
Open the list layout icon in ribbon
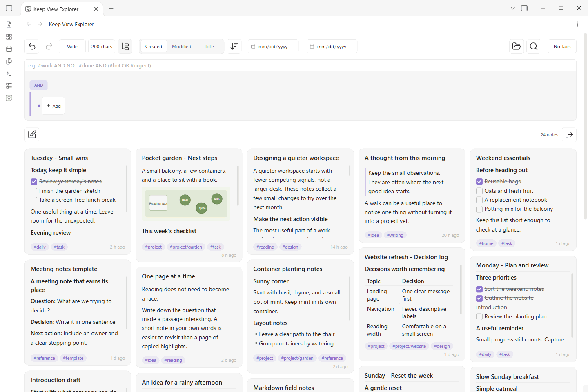point(9,86)
